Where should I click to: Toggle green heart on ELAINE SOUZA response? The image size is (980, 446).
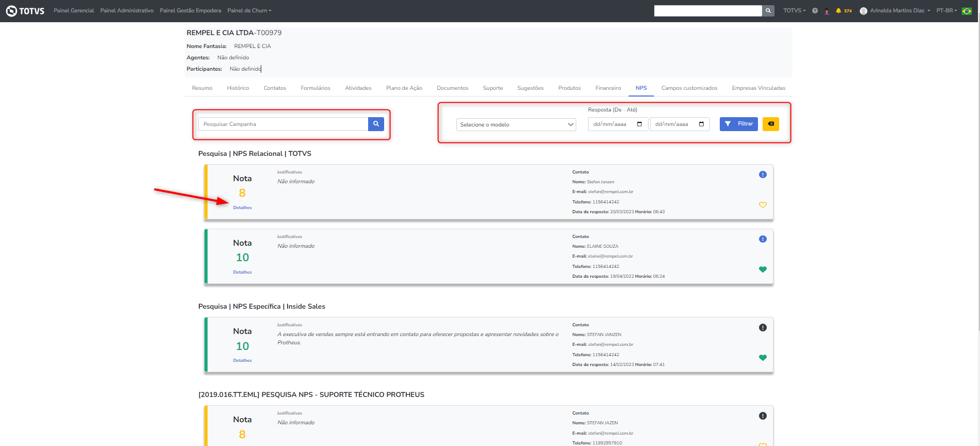[763, 269]
